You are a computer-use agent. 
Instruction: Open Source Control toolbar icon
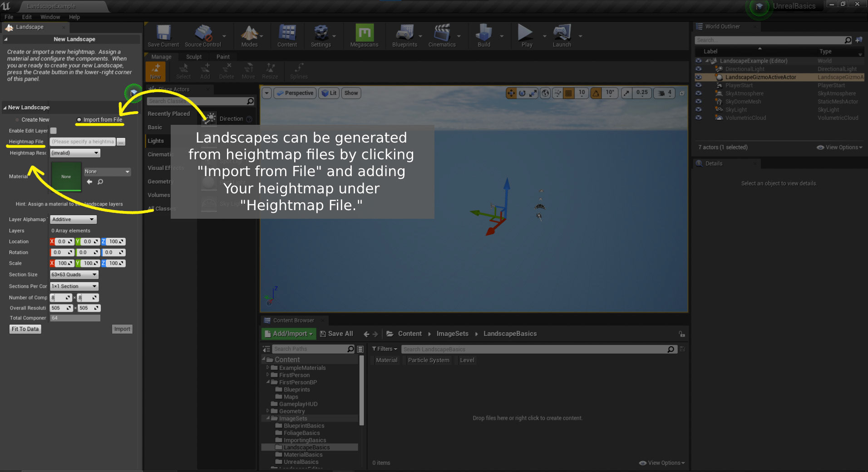click(x=203, y=36)
